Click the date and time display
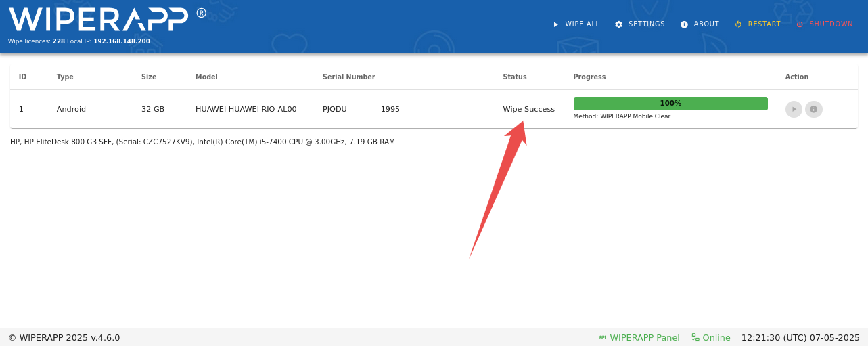The height and width of the screenshot is (346, 868). click(800, 338)
